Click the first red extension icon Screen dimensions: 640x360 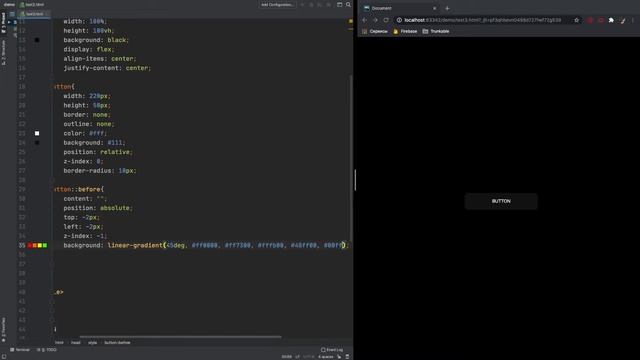point(590,20)
